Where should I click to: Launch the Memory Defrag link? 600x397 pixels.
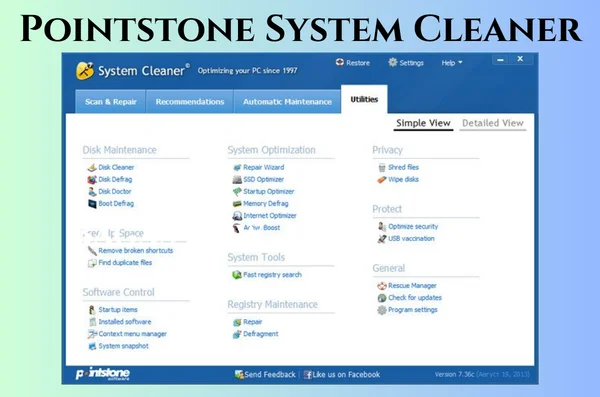pos(266,204)
